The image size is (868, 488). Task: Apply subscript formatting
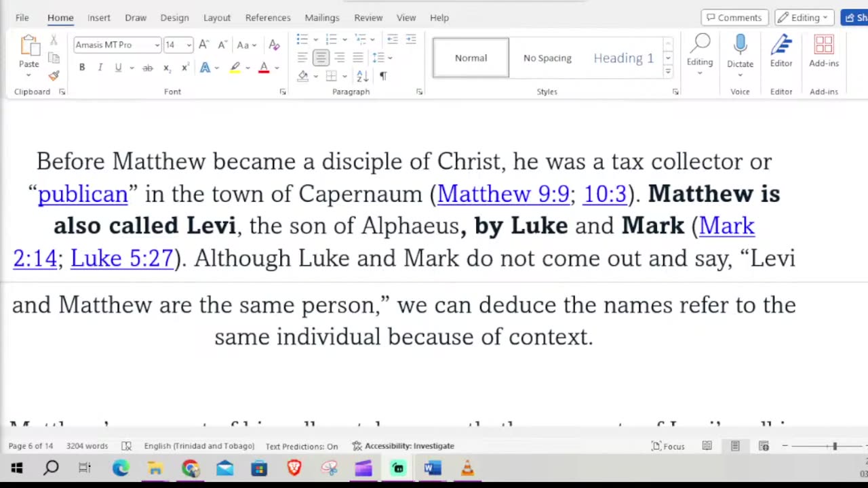coord(167,68)
